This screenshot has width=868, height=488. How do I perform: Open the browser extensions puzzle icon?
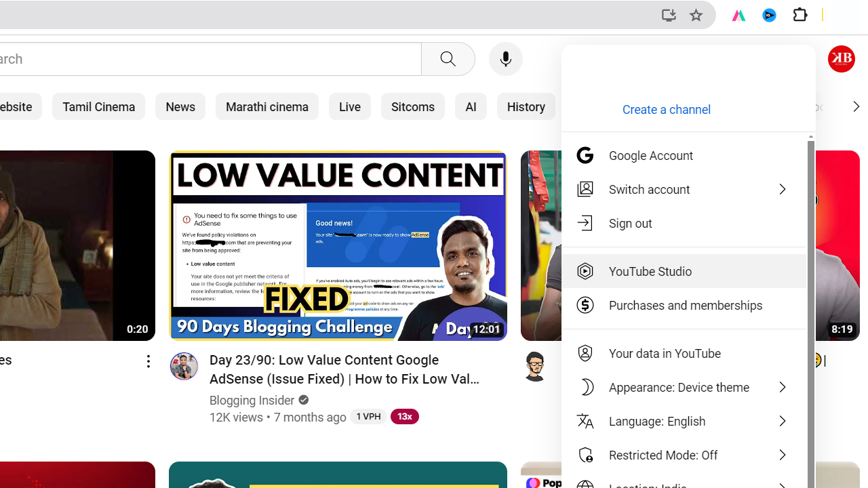pos(800,15)
